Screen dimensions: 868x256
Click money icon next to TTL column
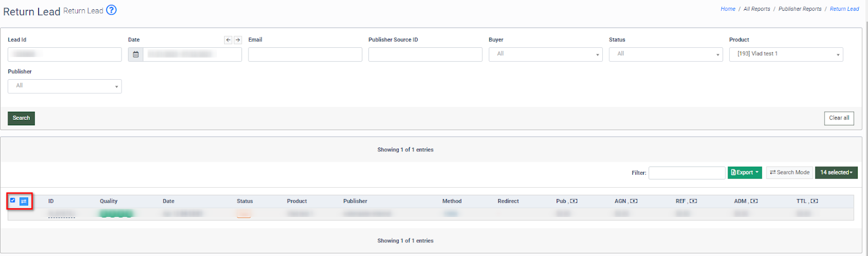814,201
